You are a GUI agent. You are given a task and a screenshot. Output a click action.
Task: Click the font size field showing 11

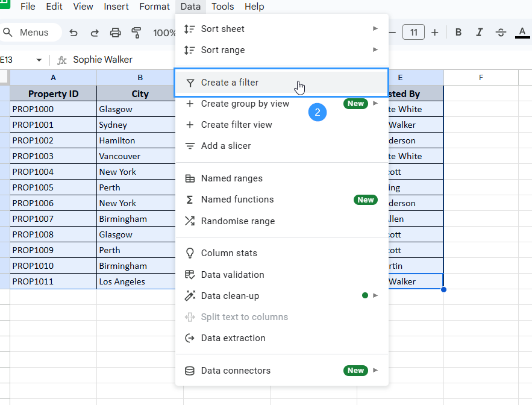coord(413,33)
